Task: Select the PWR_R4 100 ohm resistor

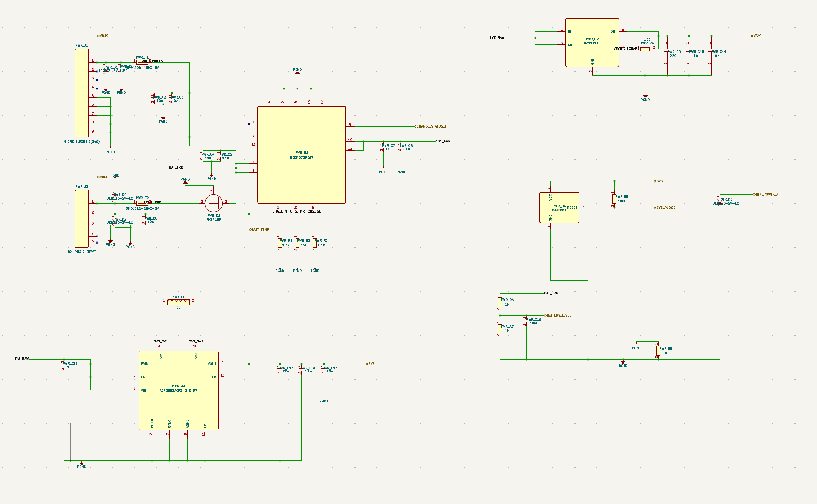Action: click(645, 49)
